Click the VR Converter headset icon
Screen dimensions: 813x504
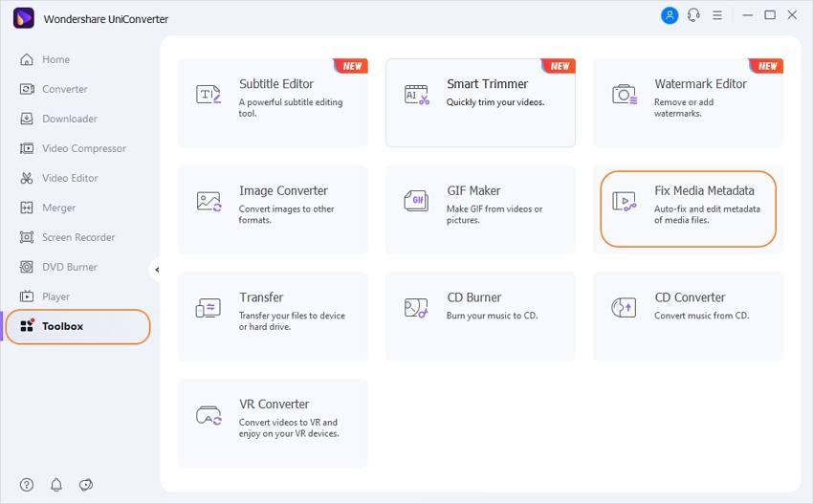point(209,415)
